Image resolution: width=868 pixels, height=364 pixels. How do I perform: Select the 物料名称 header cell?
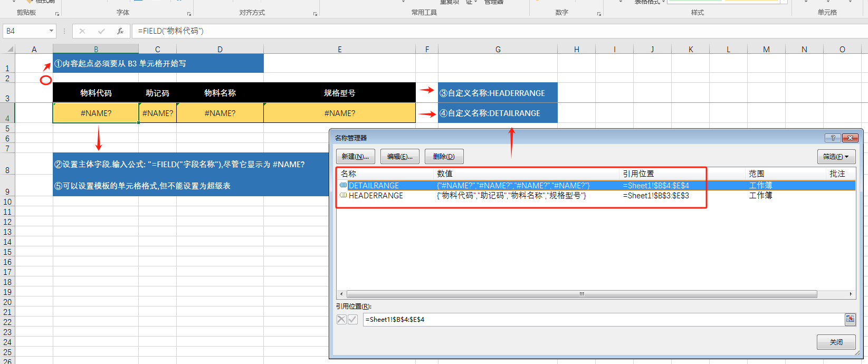click(220, 93)
